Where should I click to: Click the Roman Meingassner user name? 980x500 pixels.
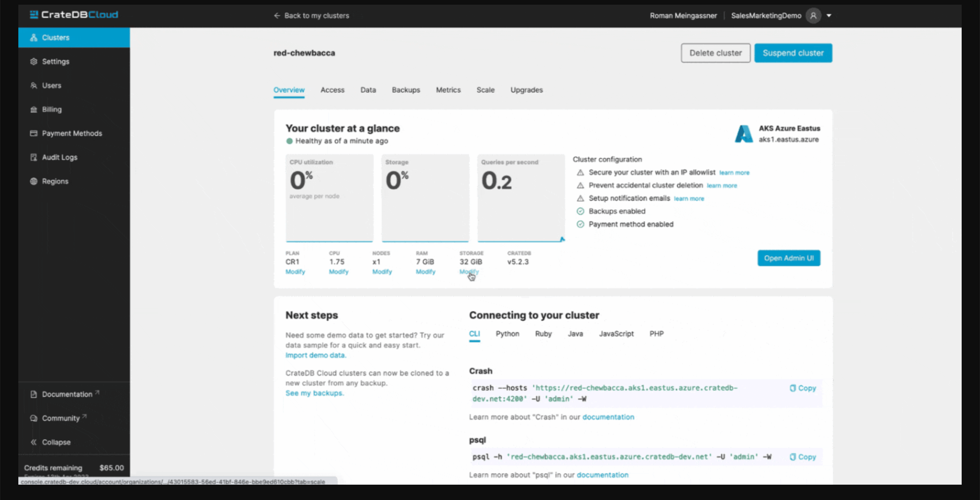tap(683, 16)
